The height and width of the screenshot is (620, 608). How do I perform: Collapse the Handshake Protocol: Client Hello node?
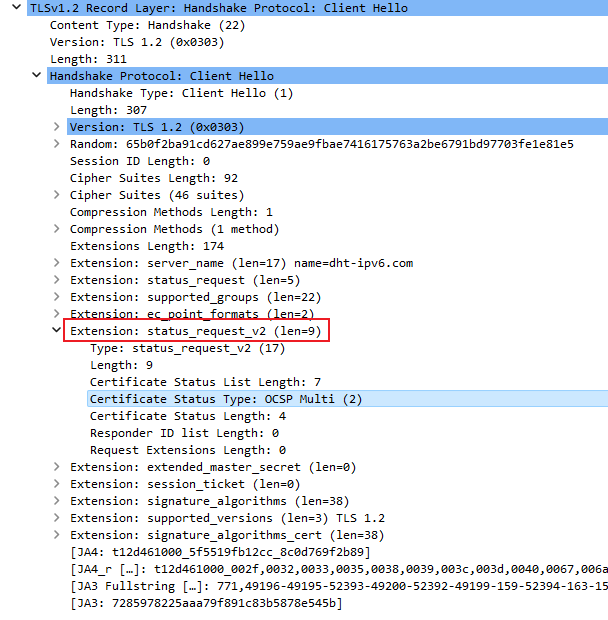36,75
